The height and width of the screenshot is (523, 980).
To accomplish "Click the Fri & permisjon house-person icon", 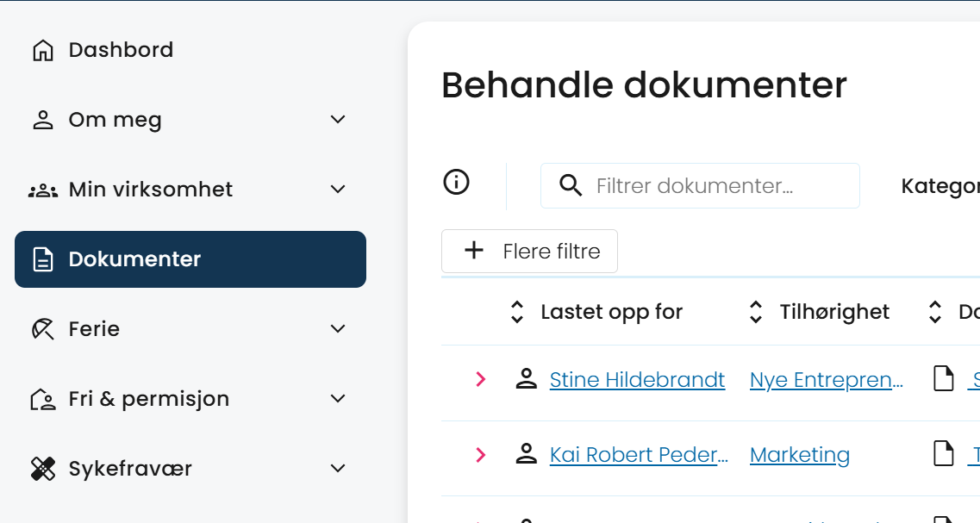I will [x=42, y=399].
